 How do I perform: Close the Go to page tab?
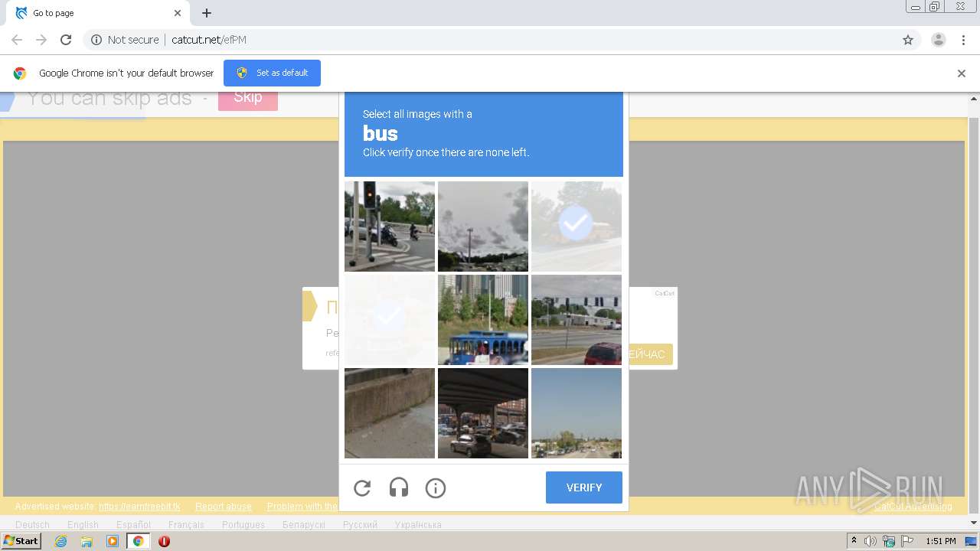pyautogui.click(x=178, y=13)
